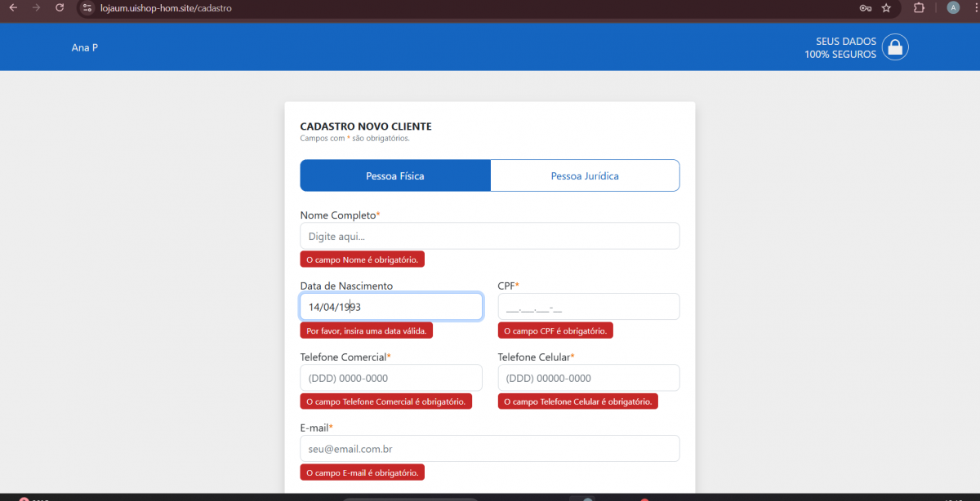Click the padlock security icon in header
980x501 pixels.
(895, 47)
